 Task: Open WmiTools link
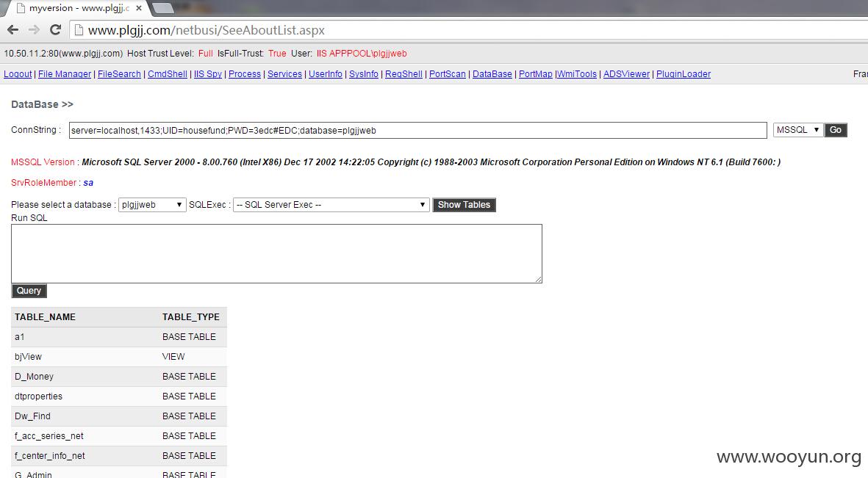577,74
